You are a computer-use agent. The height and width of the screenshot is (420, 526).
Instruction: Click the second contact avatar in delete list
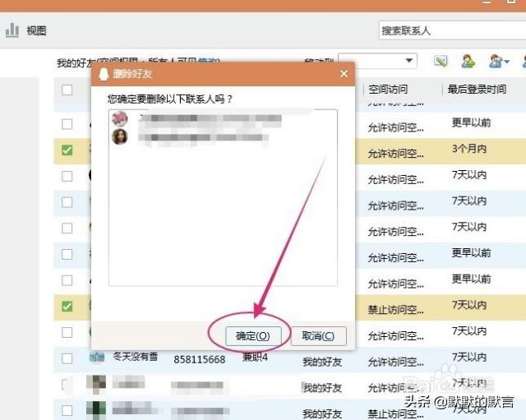[120, 136]
